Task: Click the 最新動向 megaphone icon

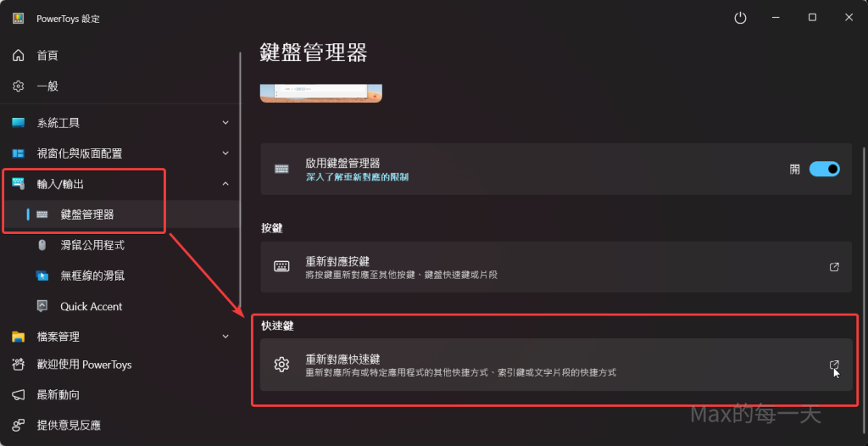Action: [19, 395]
